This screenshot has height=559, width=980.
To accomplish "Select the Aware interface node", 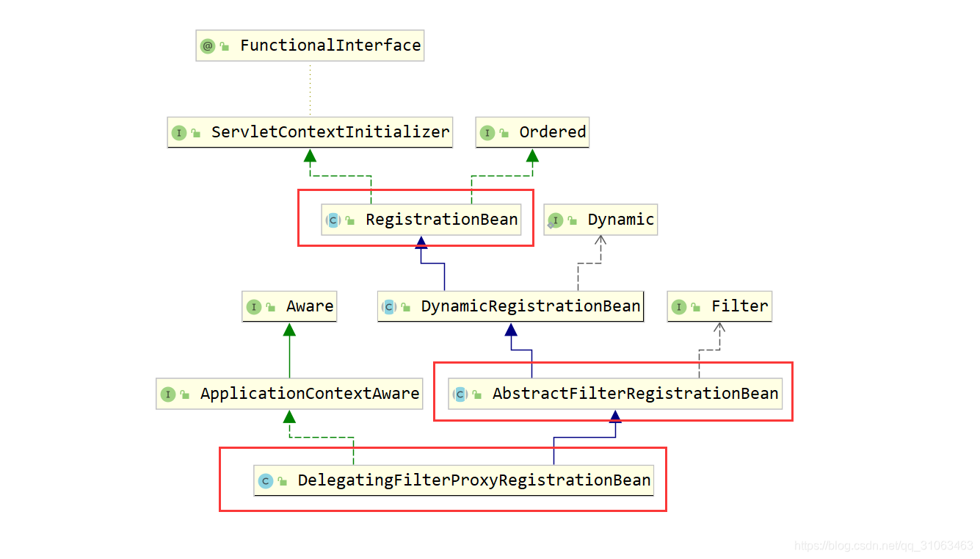I will click(x=289, y=306).
